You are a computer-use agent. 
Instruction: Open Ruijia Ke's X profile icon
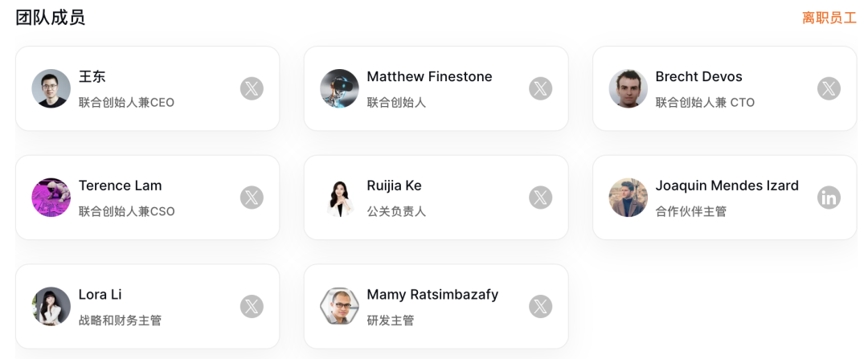[540, 198]
